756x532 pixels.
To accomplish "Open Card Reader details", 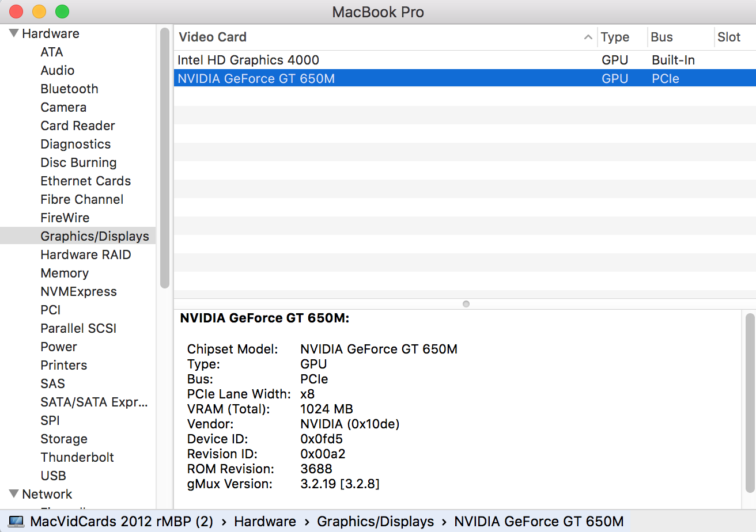I will pyautogui.click(x=78, y=126).
